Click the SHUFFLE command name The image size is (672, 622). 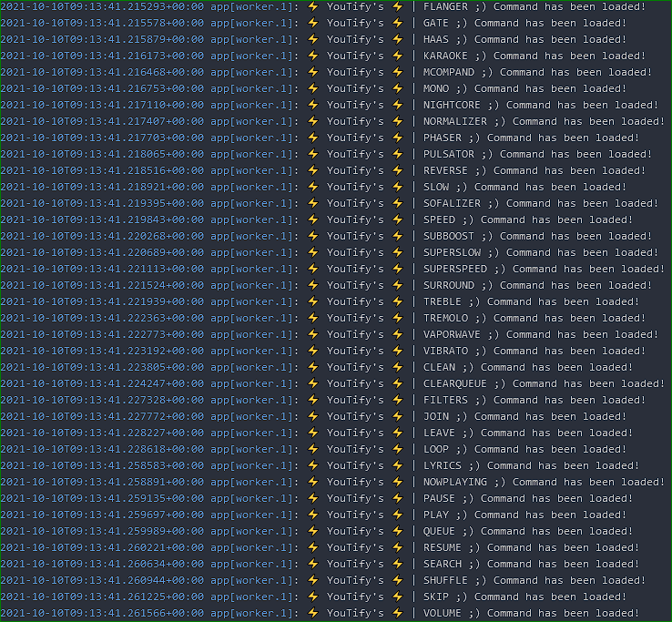click(x=445, y=580)
